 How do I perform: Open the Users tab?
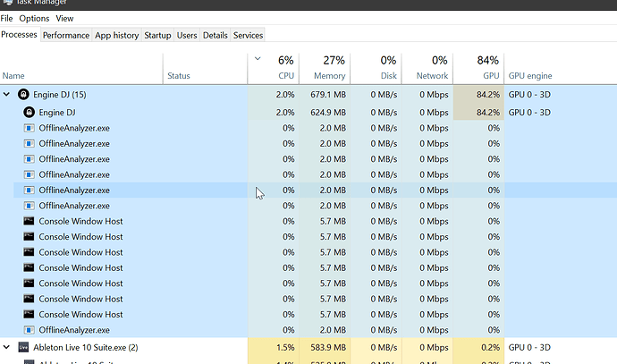(x=187, y=35)
